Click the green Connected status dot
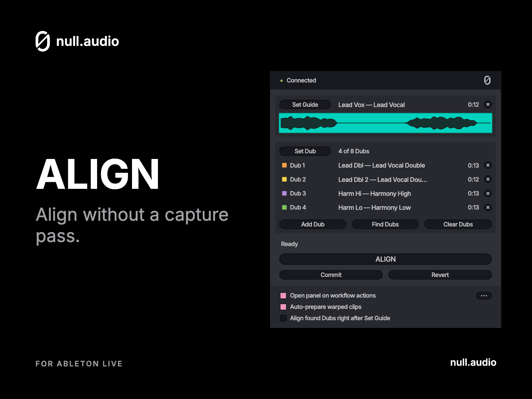Screen dimensions: 532x399 point(281,80)
